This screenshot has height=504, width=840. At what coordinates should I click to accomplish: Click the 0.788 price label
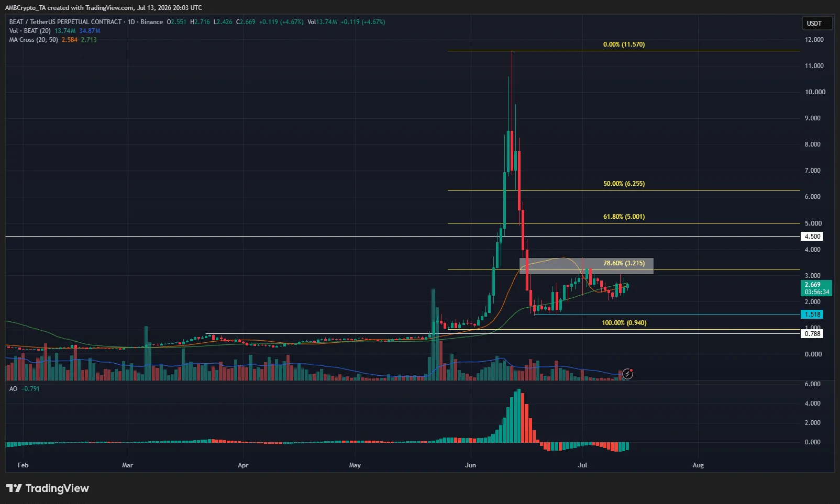(x=812, y=334)
